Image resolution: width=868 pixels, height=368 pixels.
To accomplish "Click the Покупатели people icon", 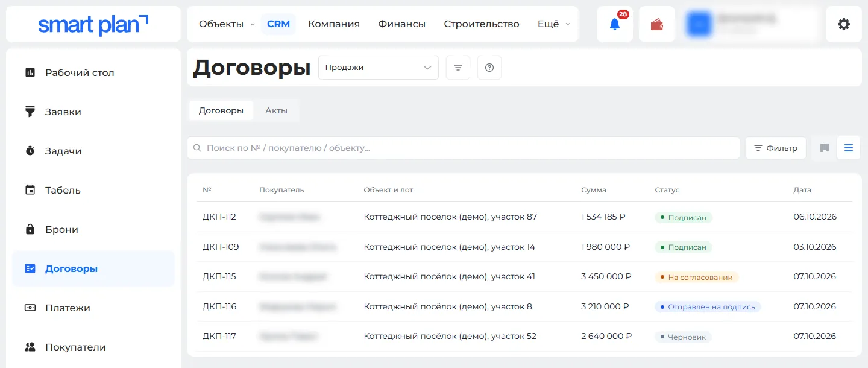I will pos(30,347).
